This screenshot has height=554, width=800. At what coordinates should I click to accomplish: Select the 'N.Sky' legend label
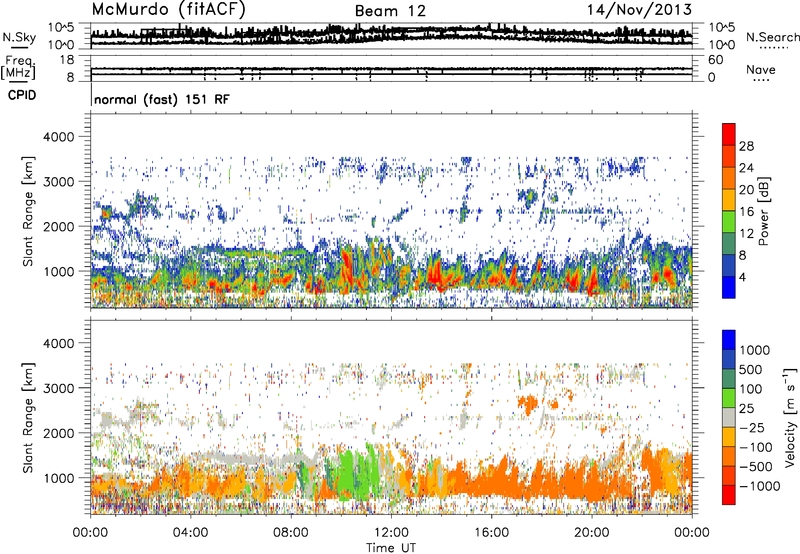click(19, 37)
